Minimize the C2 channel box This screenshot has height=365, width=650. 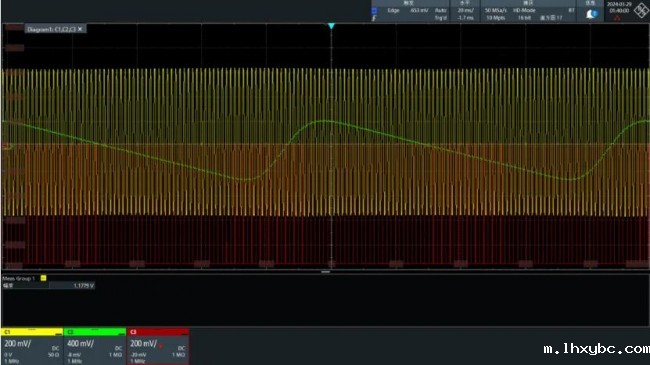pyautogui.click(x=121, y=333)
